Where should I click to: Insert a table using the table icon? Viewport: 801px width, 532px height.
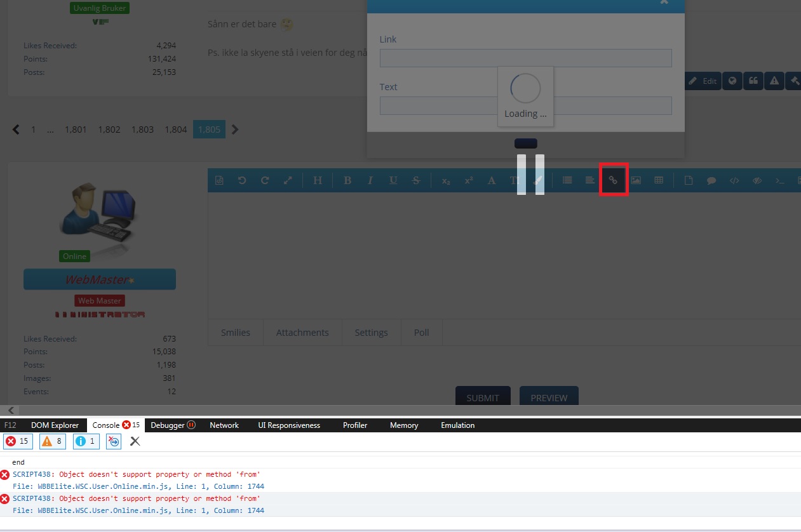[x=659, y=180]
